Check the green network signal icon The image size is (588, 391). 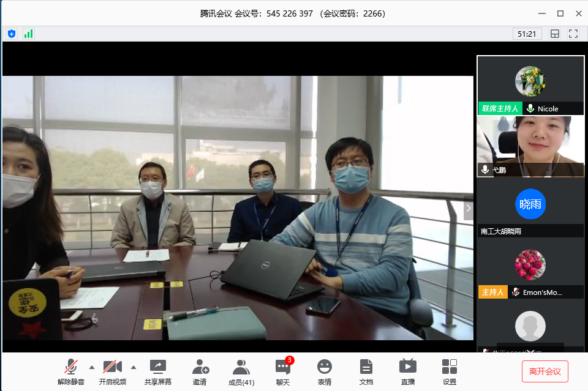(29, 34)
